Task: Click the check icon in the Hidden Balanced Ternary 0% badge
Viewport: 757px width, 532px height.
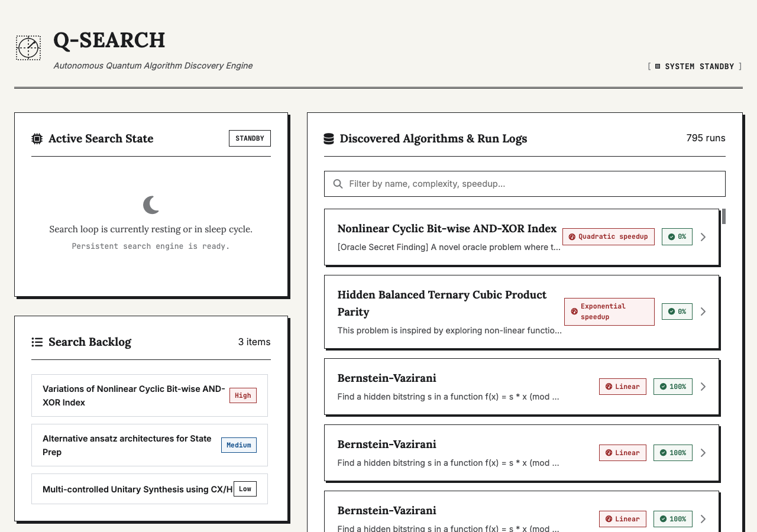Action: [x=671, y=312]
